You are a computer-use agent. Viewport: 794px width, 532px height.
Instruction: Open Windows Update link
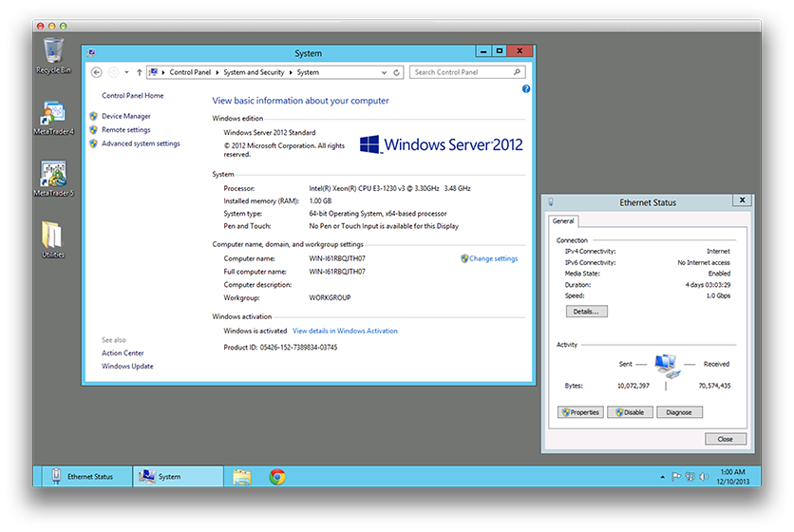(x=127, y=367)
